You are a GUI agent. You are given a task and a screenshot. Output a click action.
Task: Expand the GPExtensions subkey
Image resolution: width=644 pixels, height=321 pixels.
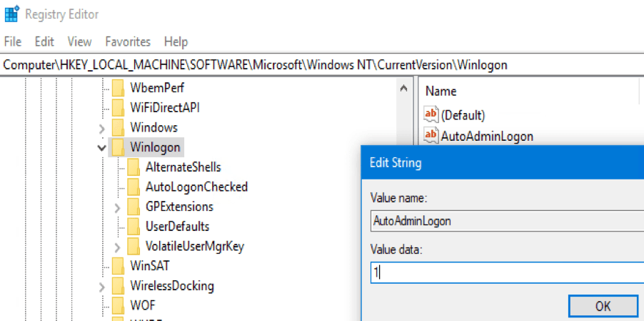point(118,207)
